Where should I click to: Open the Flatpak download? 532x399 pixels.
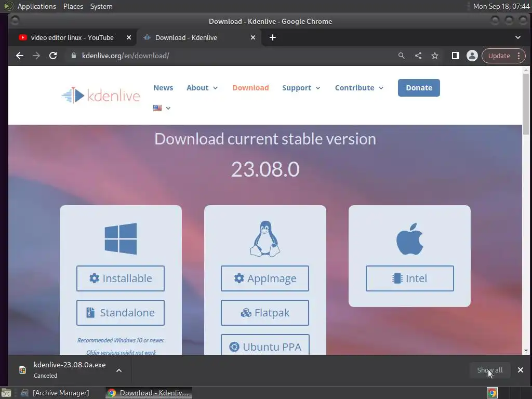265,313
